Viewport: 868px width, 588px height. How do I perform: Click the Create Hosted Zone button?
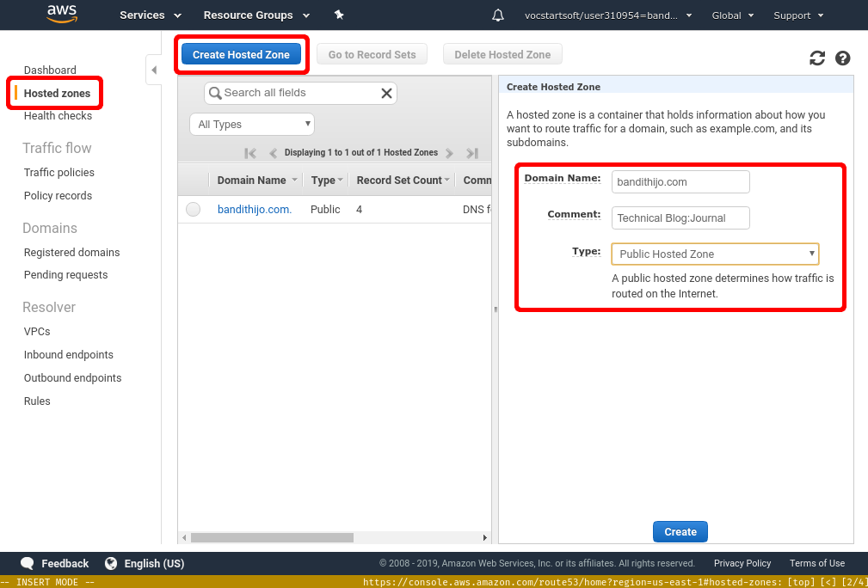pyautogui.click(x=241, y=55)
